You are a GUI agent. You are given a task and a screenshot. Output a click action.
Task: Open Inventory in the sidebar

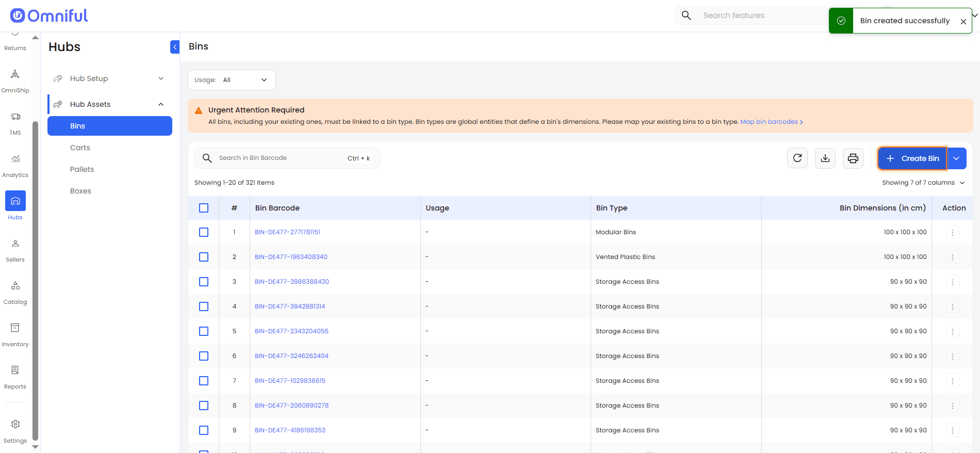pyautogui.click(x=15, y=335)
